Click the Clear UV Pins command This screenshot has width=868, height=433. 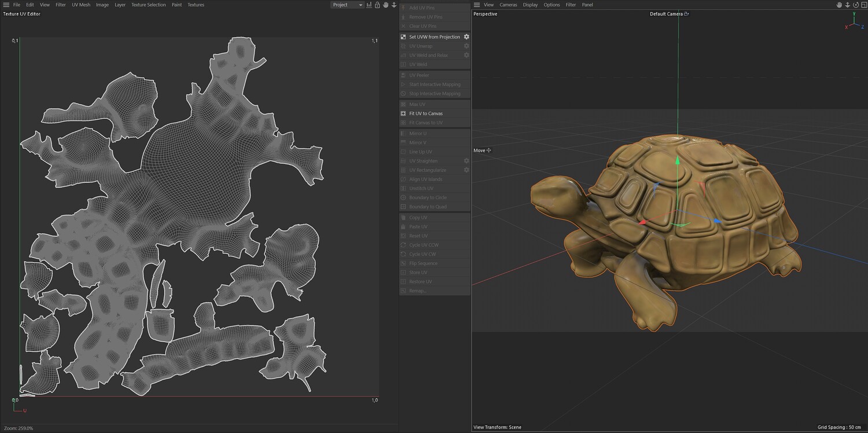[x=423, y=26]
